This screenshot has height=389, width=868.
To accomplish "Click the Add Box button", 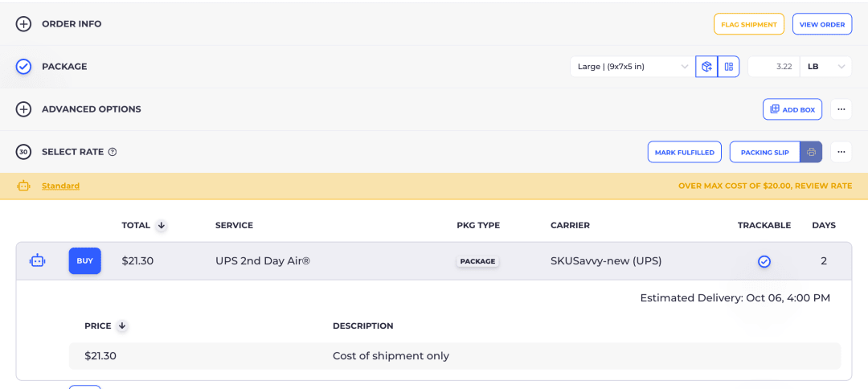I will coord(792,109).
